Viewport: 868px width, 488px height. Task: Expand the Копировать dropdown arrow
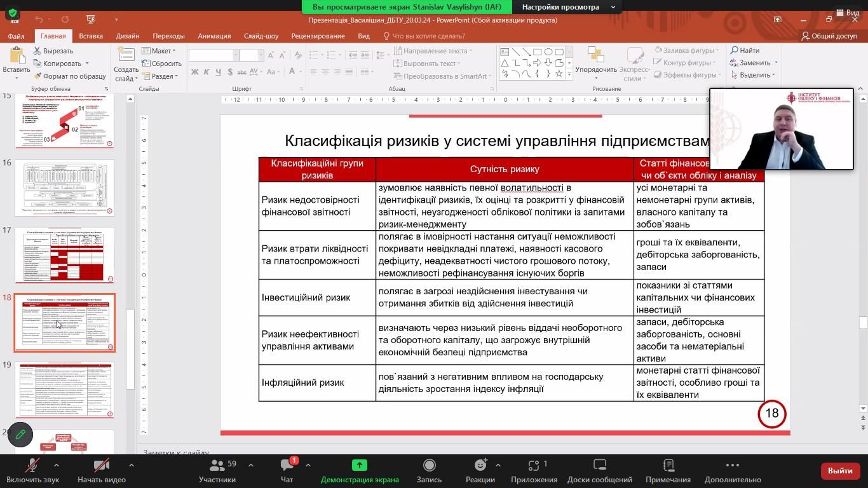(x=87, y=64)
